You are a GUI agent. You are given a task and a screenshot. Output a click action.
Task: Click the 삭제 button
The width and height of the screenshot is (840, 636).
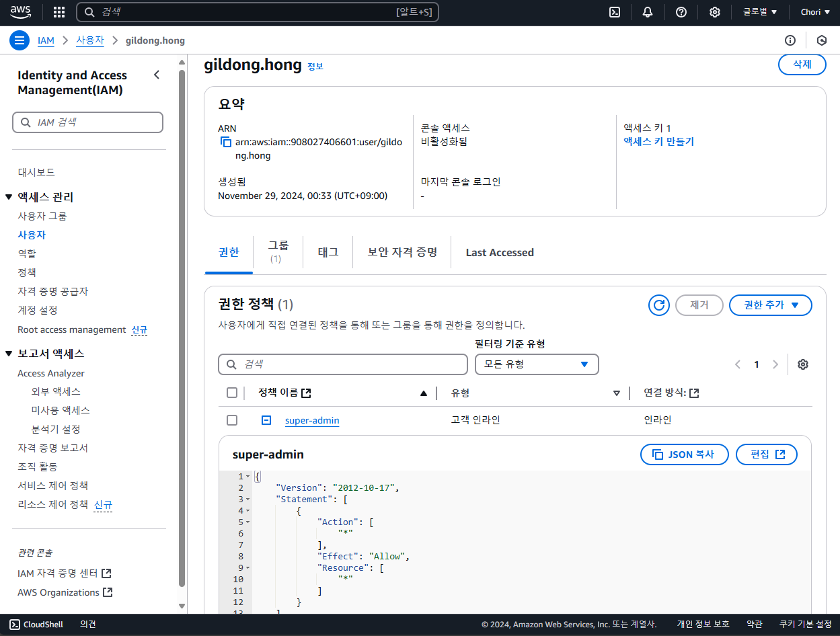802,65
